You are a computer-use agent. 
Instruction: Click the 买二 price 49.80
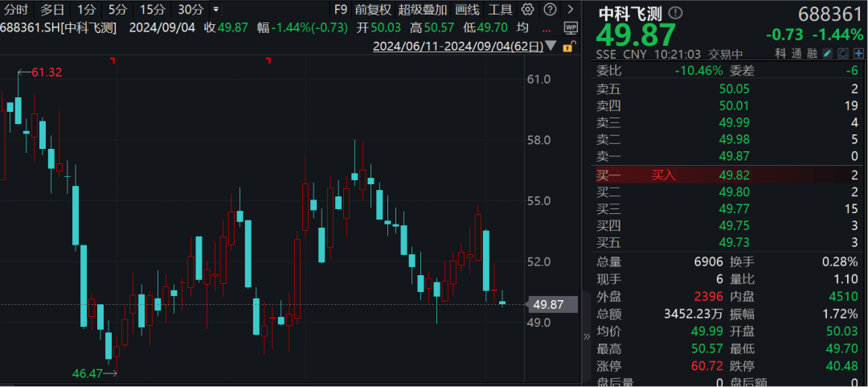click(x=735, y=191)
